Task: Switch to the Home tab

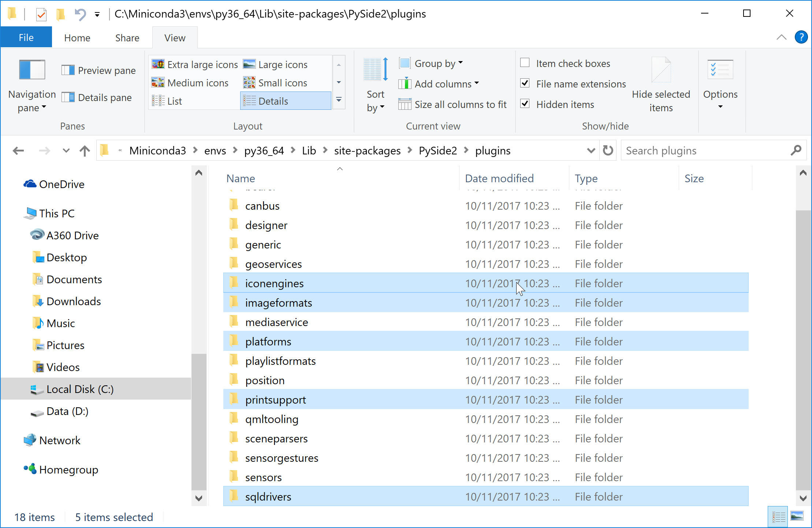Action: (x=77, y=38)
